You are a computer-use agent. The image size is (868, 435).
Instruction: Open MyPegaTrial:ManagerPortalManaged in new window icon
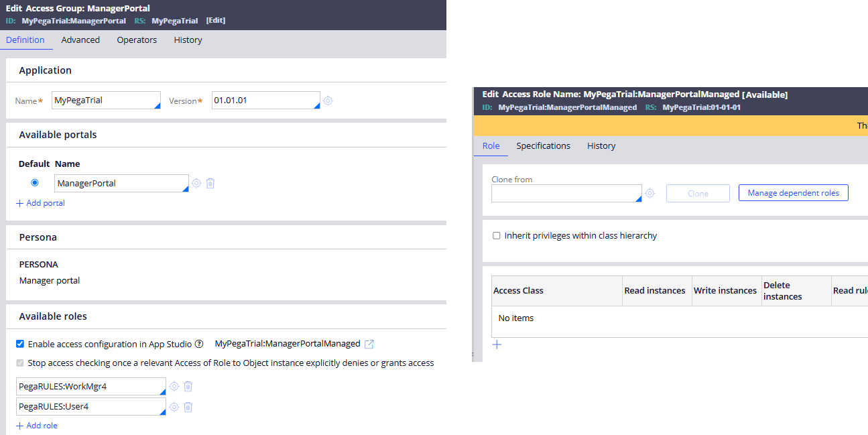click(369, 344)
